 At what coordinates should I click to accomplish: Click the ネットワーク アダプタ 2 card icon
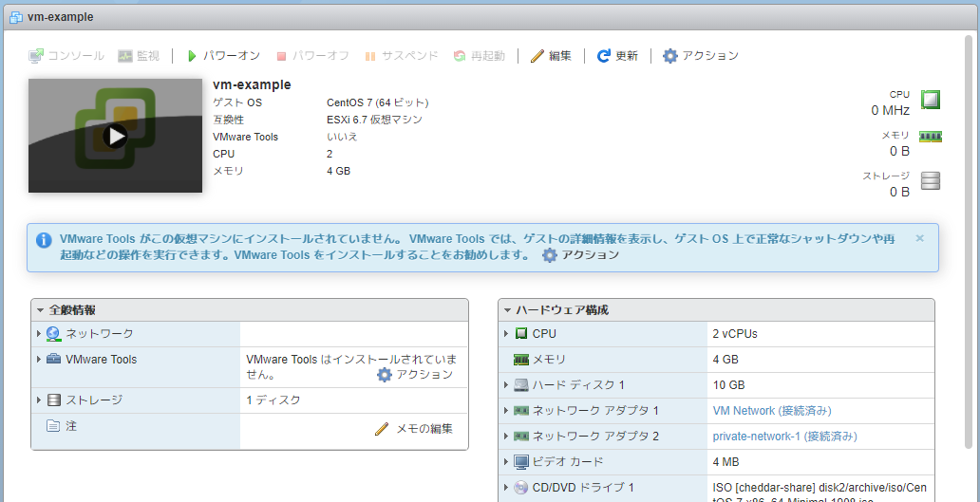[521, 436]
